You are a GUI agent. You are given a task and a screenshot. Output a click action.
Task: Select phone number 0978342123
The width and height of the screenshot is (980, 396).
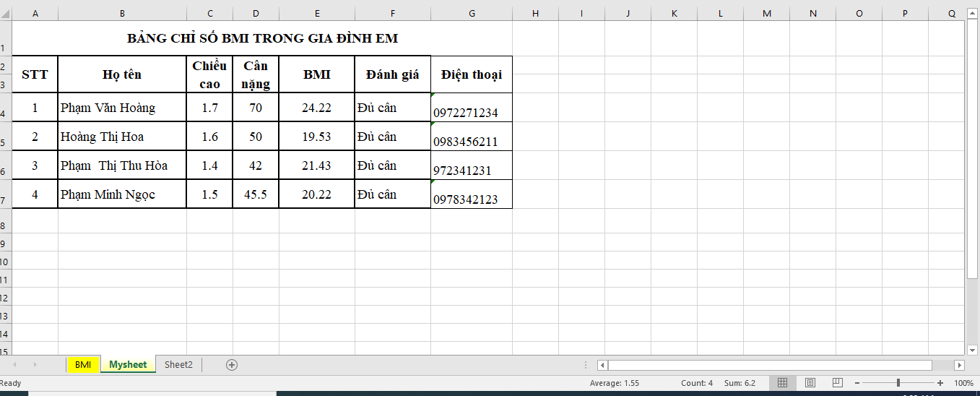pyautogui.click(x=472, y=194)
